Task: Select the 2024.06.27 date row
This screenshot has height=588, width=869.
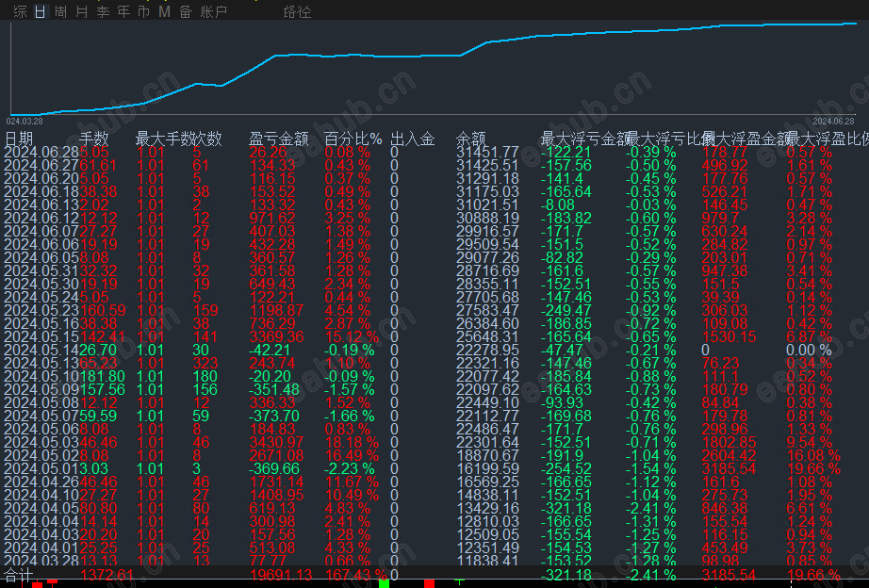Action: pyautogui.click(x=41, y=165)
